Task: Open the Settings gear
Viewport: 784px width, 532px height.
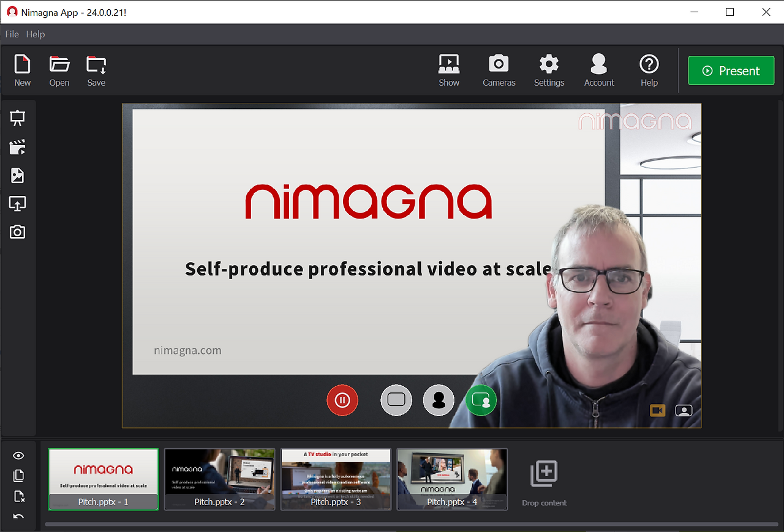Action: (x=549, y=70)
